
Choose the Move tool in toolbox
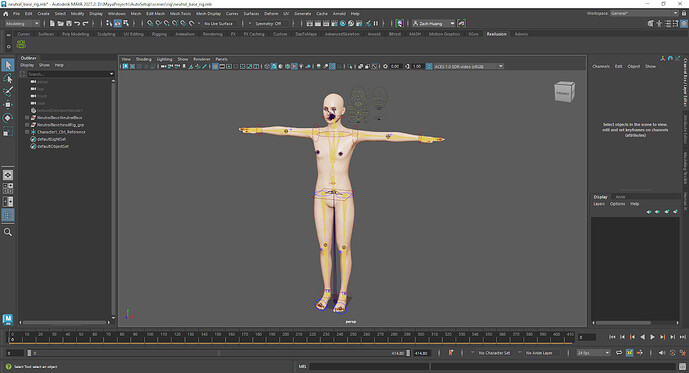tap(8, 105)
